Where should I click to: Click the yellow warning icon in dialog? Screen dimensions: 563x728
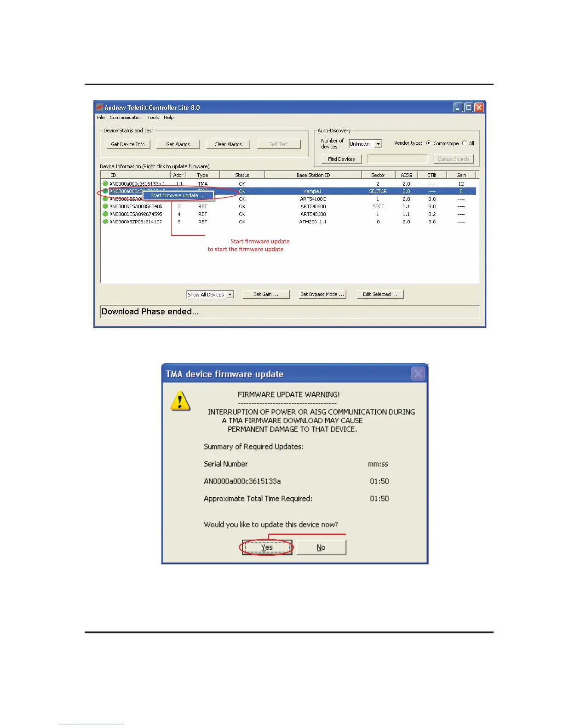tap(180, 401)
